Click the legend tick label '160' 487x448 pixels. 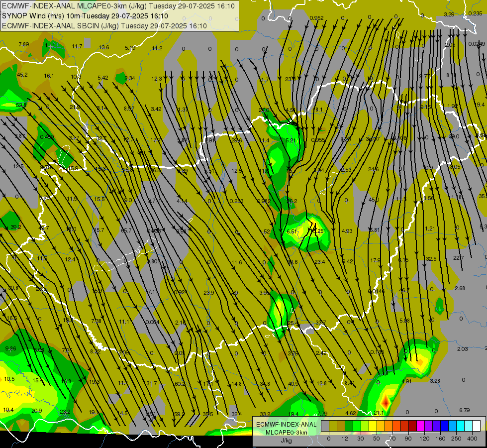[x=440, y=439]
